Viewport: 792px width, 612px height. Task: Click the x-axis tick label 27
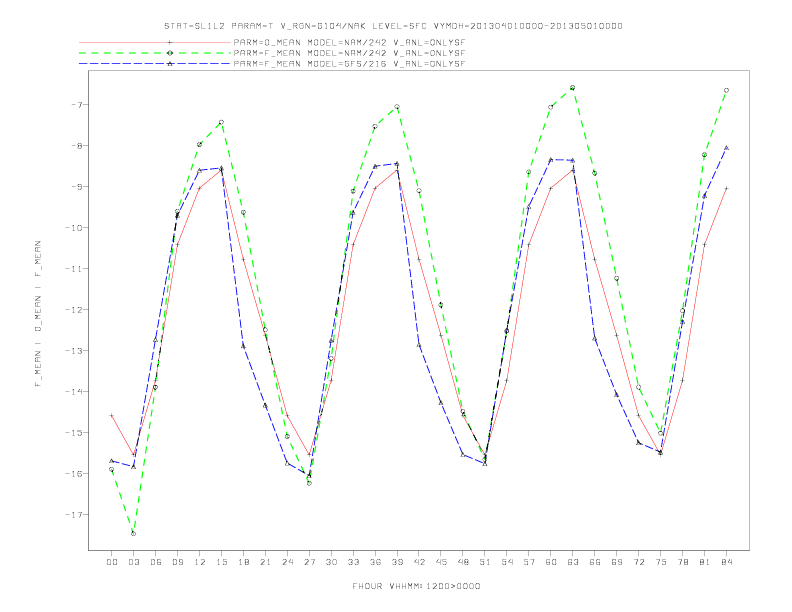point(309,562)
